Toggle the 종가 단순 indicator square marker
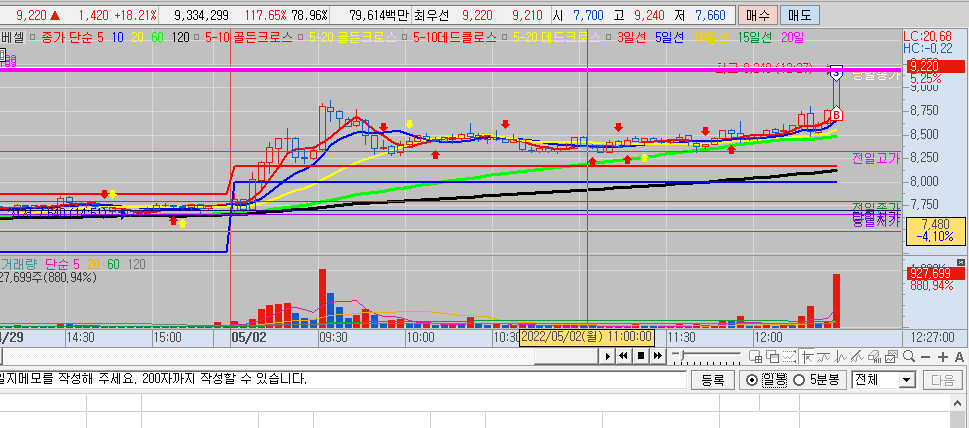Screen dimensions: 969x428 tap(35, 37)
